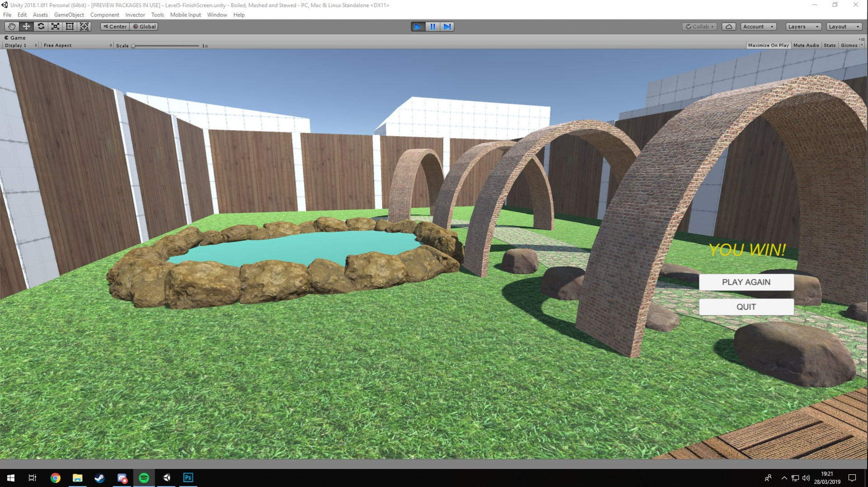This screenshot has width=868, height=487.
Task: Toggle Mute Audio in Game view
Action: click(x=806, y=45)
